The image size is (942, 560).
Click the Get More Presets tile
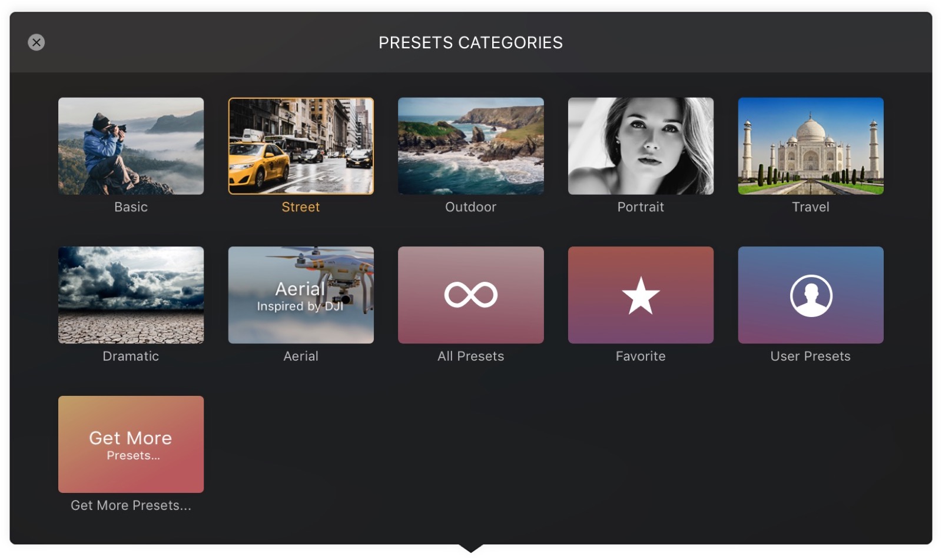coord(131,444)
